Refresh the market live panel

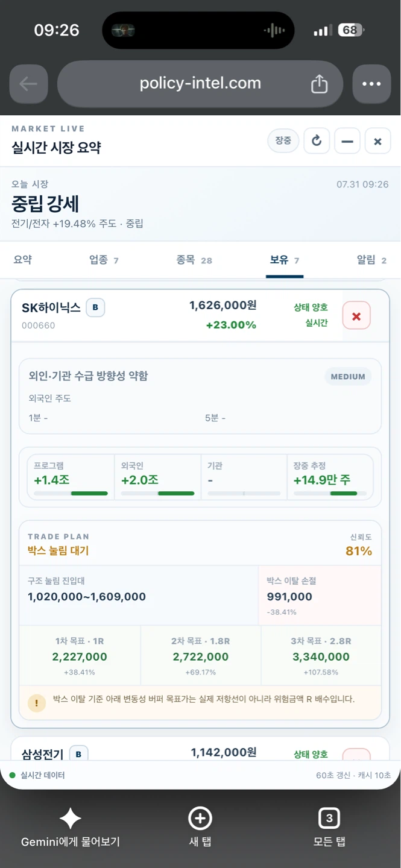coord(317,141)
